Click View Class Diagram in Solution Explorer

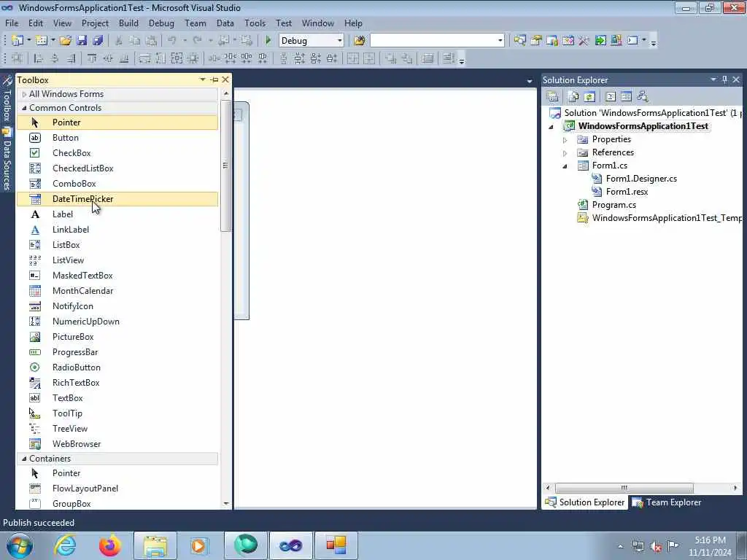coord(643,97)
